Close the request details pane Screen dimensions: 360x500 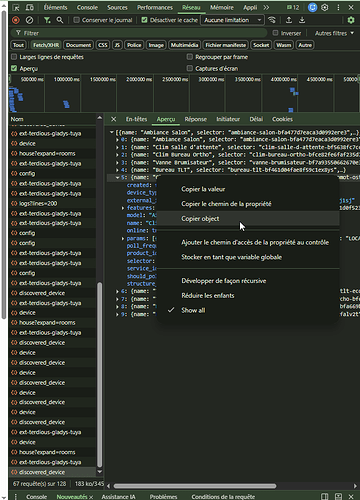[x=114, y=119]
